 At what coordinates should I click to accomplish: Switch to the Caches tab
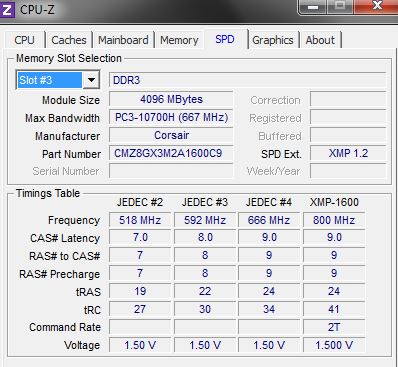click(x=69, y=40)
